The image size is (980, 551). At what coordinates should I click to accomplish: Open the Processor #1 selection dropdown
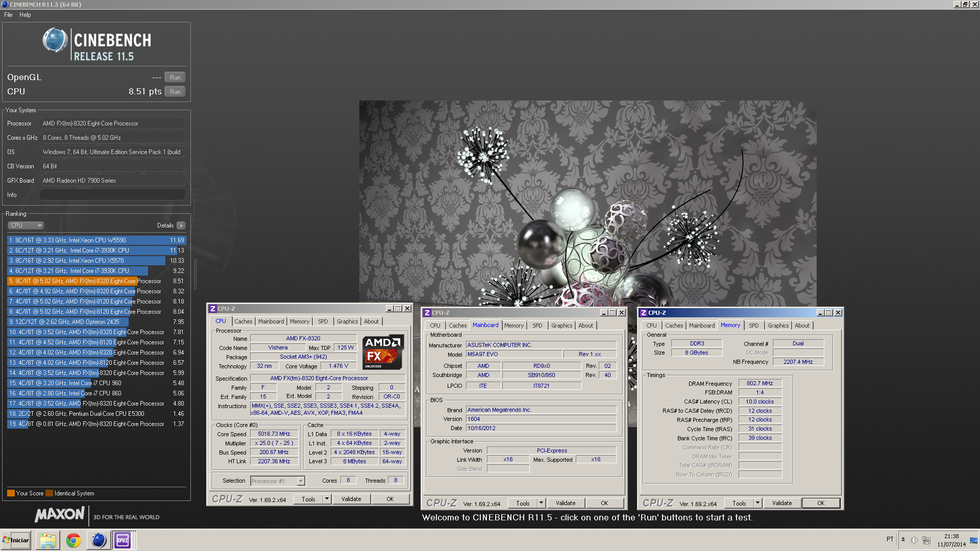pyautogui.click(x=278, y=481)
